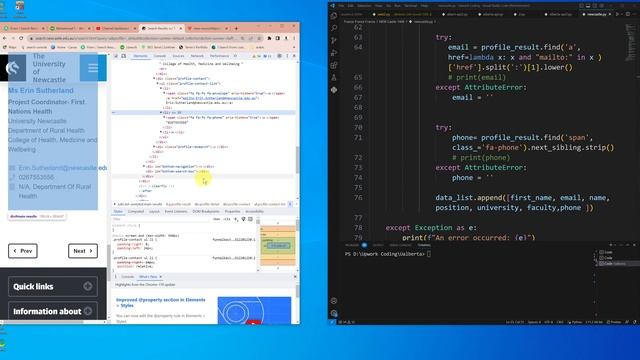Open the Chrome extensions puzzle icon
The image size is (640, 360).
point(269,38)
